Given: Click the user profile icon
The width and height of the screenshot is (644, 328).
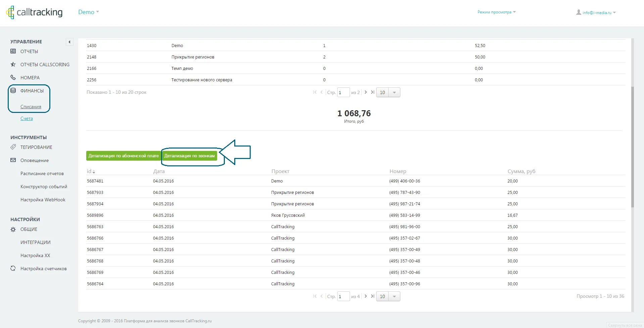Looking at the screenshot, I should coord(579,12).
